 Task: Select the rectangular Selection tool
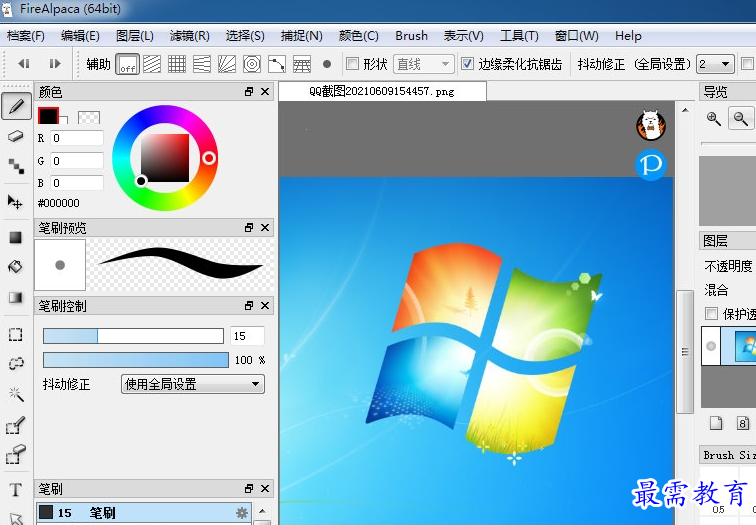pyautogui.click(x=15, y=334)
